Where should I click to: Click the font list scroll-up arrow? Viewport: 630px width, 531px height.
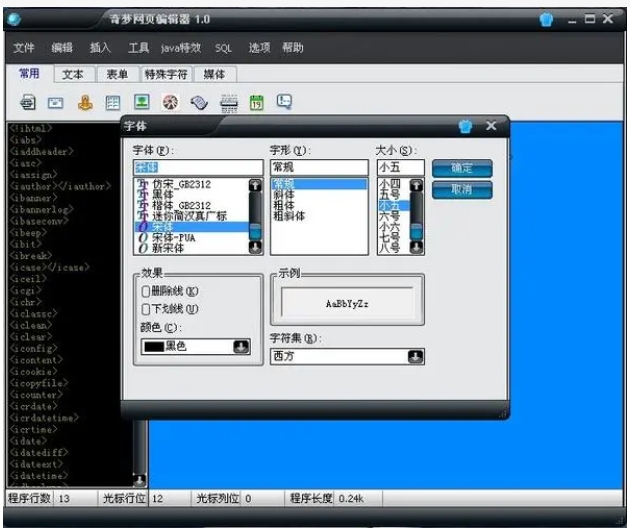tap(255, 185)
